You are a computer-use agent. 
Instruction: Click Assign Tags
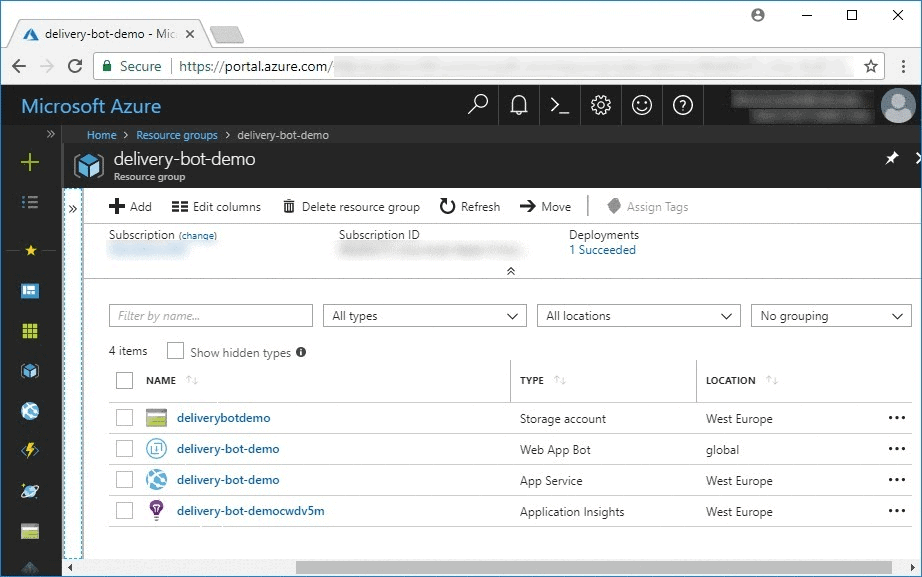(647, 206)
